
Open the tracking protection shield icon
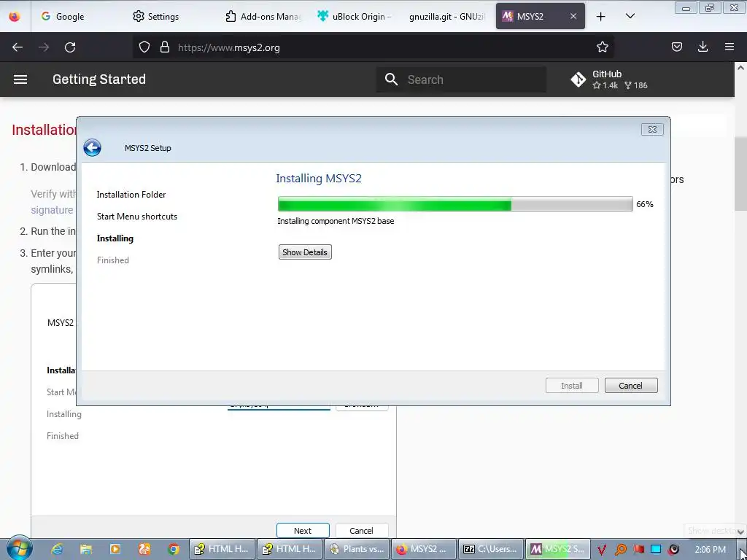144,47
